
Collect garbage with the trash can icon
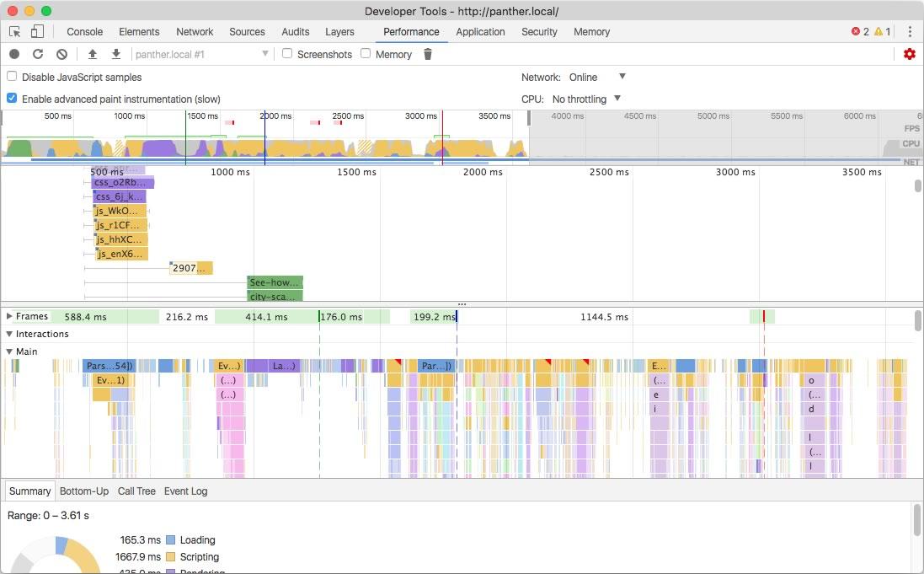pyautogui.click(x=428, y=54)
